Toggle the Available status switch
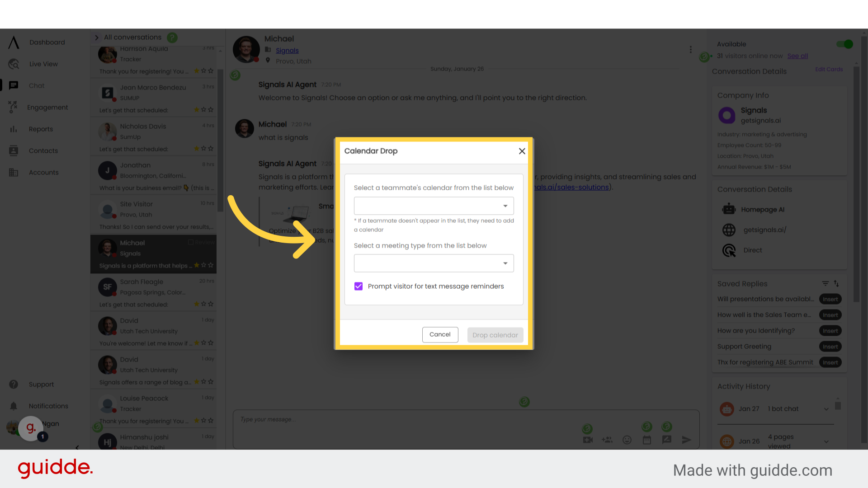This screenshot has width=868, height=488. point(844,44)
